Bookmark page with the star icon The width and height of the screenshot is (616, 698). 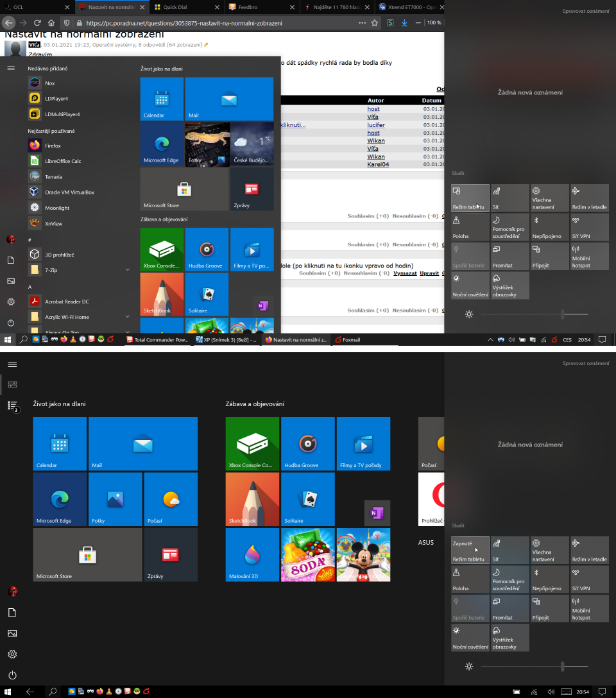375,22
